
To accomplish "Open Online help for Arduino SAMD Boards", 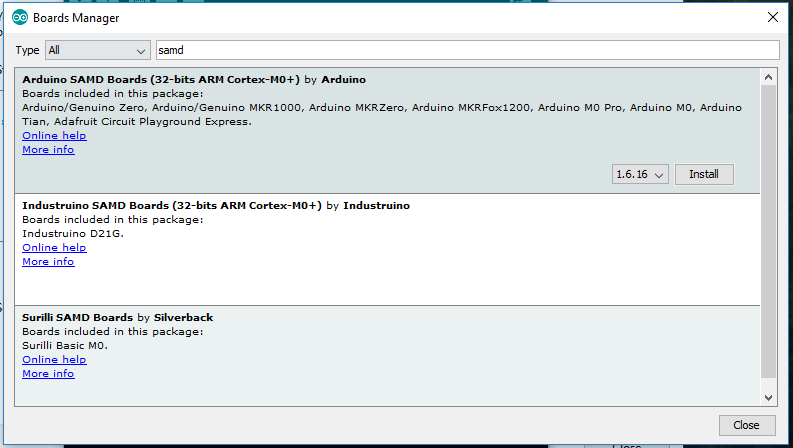I will [54, 136].
